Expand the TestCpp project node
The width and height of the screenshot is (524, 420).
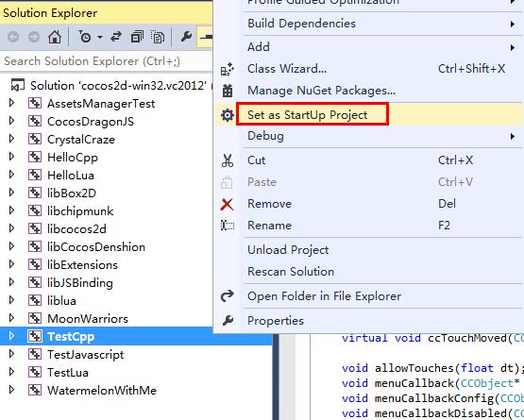[11, 336]
